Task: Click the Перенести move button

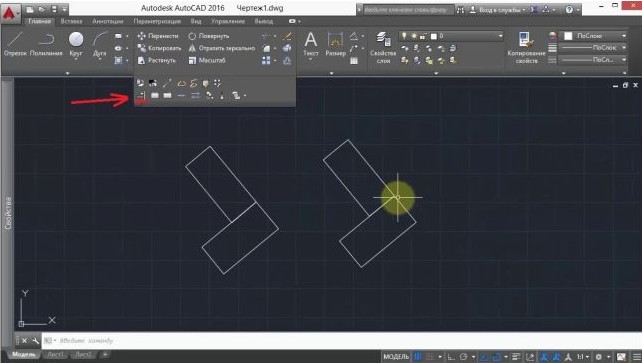Action: click(158, 36)
